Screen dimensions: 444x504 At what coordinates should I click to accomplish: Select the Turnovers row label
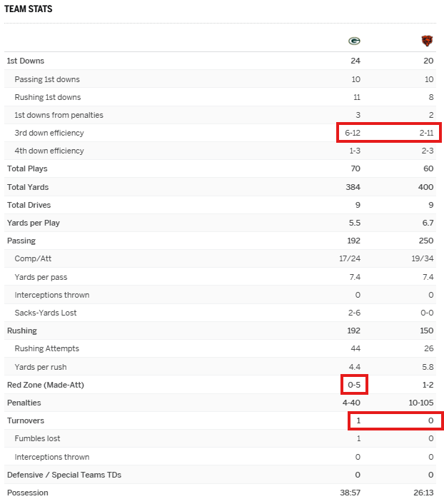(x=26, y=421)
